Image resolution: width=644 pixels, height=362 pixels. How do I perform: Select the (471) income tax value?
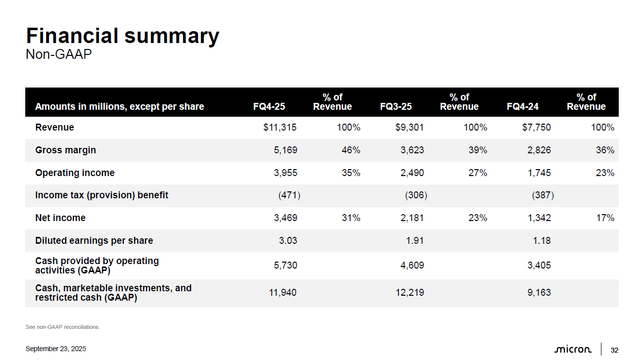click(290, 195)
